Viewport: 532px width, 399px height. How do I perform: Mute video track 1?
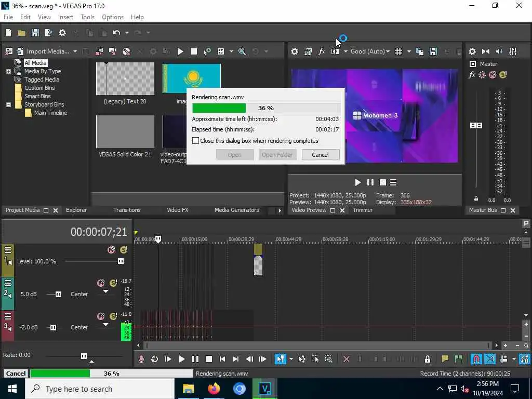point(111,250)
